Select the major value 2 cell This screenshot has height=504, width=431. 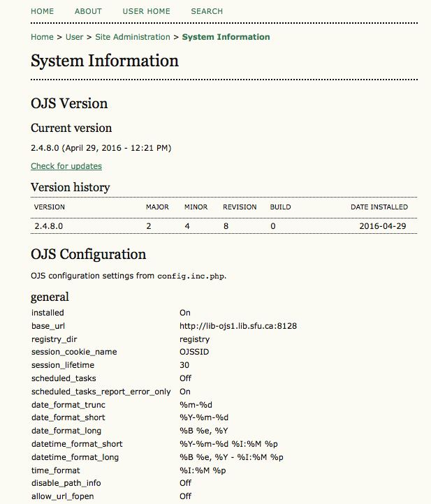149,226
